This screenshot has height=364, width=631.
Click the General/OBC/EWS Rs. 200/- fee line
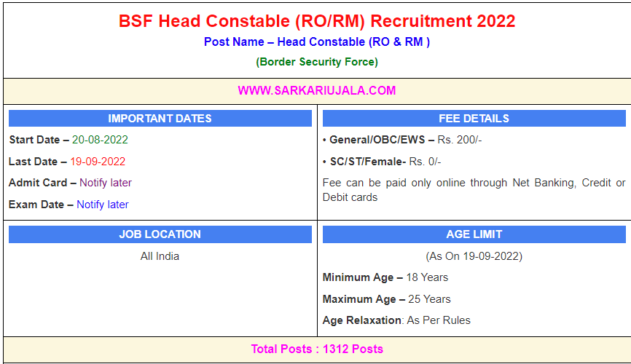click(402, 140)
